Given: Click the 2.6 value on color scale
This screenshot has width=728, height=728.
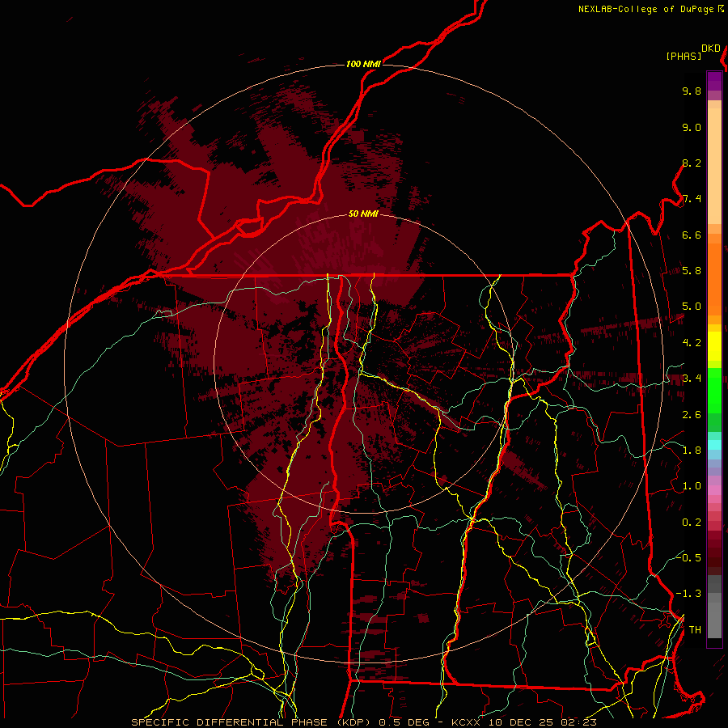Looking at the screenshot, I should pos(692,415).
